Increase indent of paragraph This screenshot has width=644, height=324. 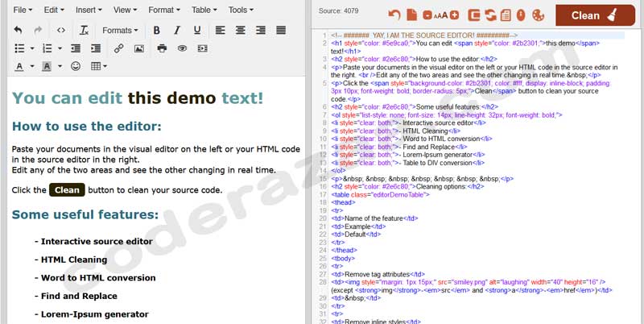pyautogui.click(x=96, y=48)
